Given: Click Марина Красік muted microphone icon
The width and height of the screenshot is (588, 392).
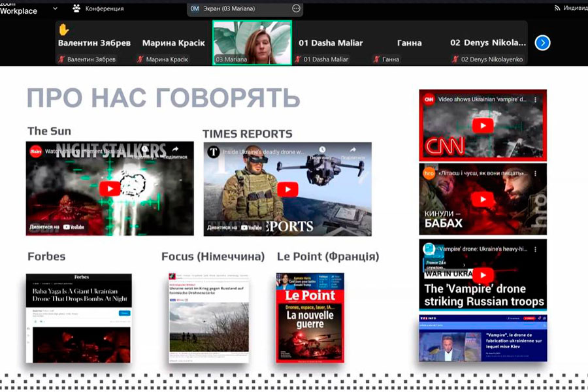Looking at the screenshot, I should [x=140, y=59].
